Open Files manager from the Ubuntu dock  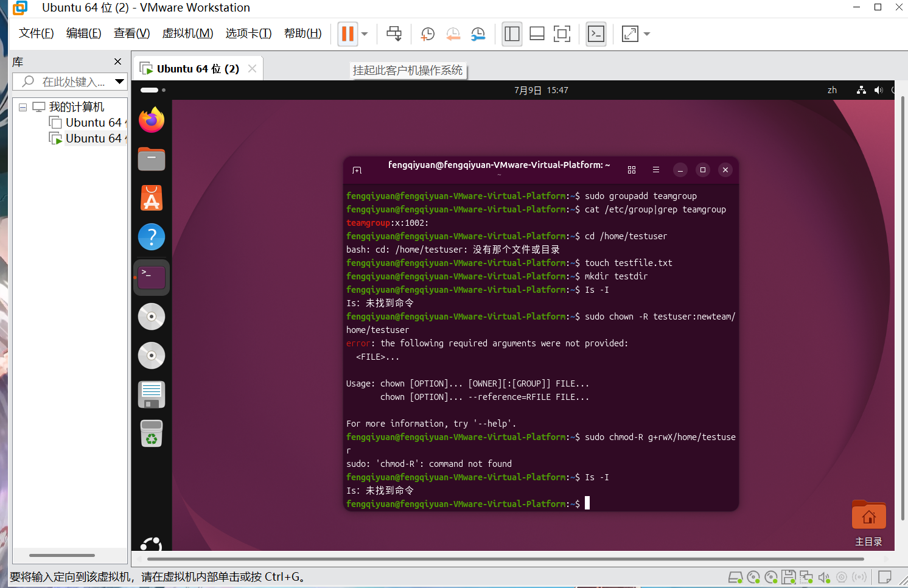coord(152,159)
